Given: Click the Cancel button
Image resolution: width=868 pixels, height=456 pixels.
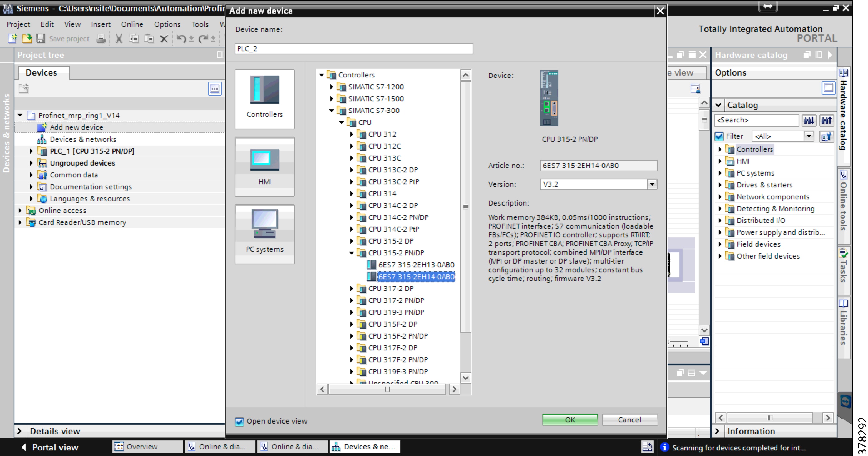Looking at the screenshot, I should (629, 420).
